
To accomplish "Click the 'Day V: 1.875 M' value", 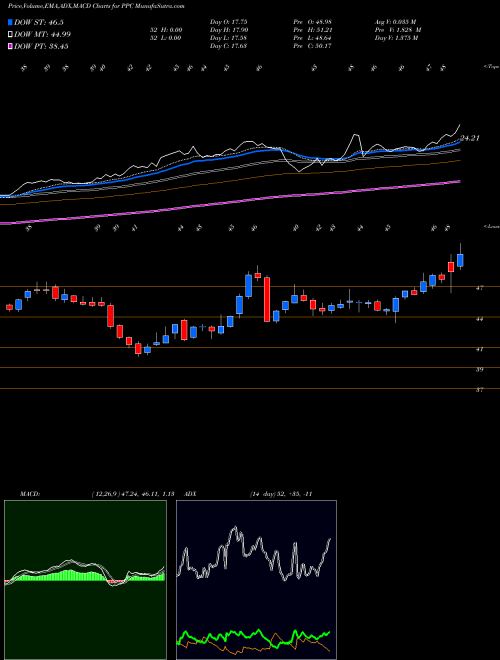I will 396,38.
